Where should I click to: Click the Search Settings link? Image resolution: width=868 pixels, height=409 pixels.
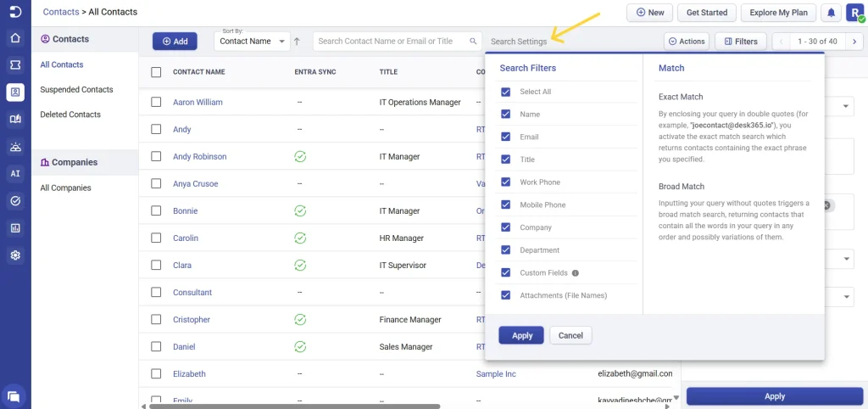click(519, 42)
